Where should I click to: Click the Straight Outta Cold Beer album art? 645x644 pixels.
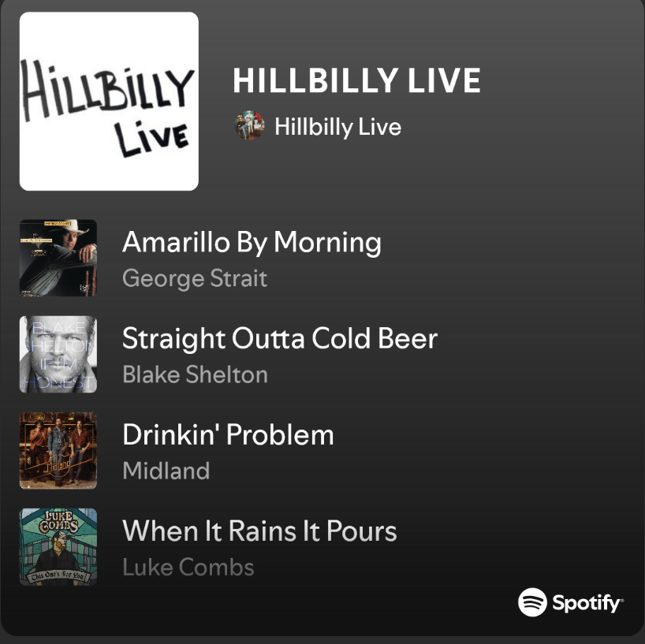coord(58,354)
